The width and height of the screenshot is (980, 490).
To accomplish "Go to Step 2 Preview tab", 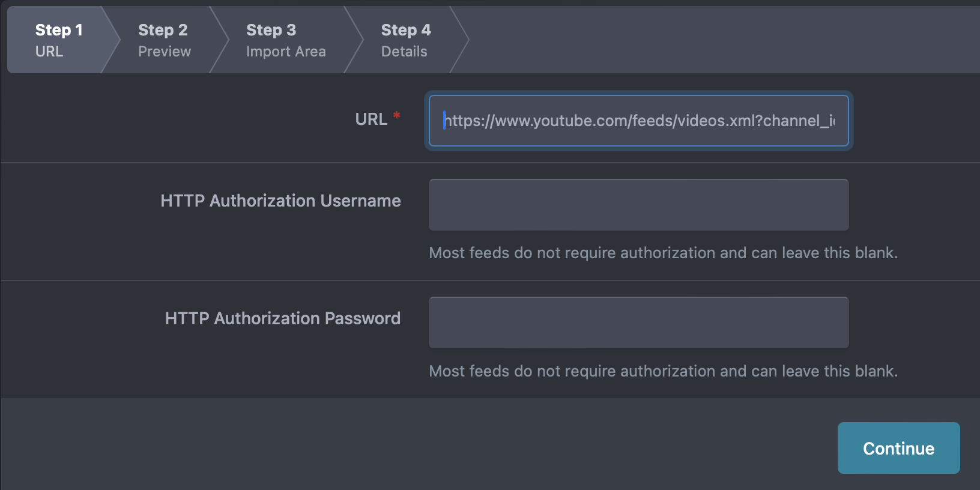I will [165, 40].
